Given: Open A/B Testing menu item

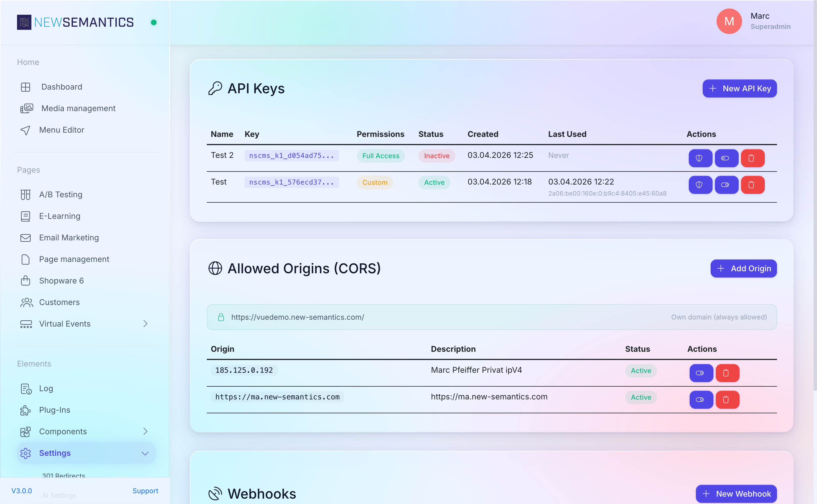Looking at the screenshot, I should click(86, 195).
